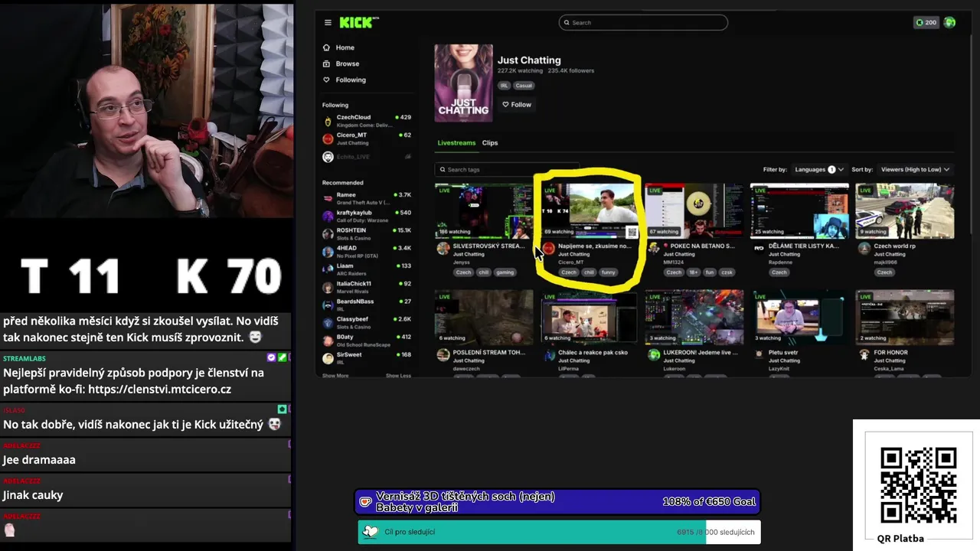Click the daweczech streamer avatar
The height and width of the screenshot is (551, 980).
click(x=443, y=355)
